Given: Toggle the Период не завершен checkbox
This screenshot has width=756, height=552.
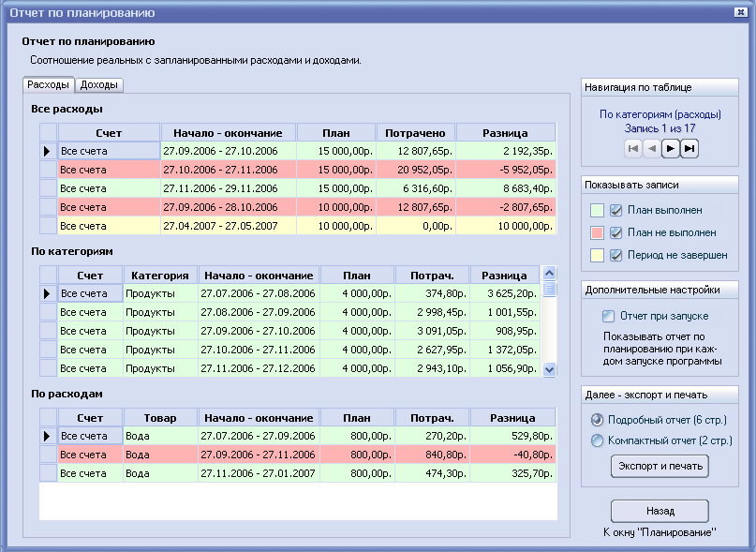Looking at the screenshot, I should pyautogui.click(x=616, y=255).
